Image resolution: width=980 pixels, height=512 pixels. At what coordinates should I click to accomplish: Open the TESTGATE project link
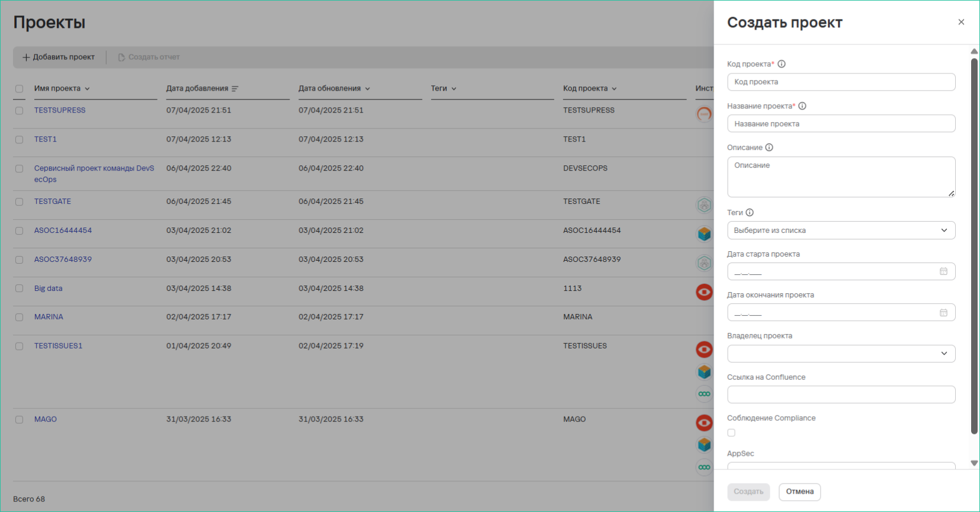pos(53,201)
